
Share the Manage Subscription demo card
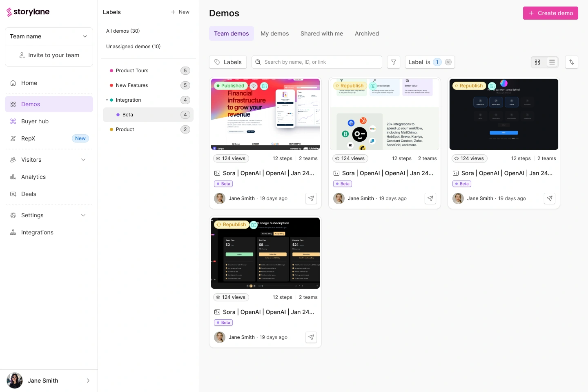[311, 337]
